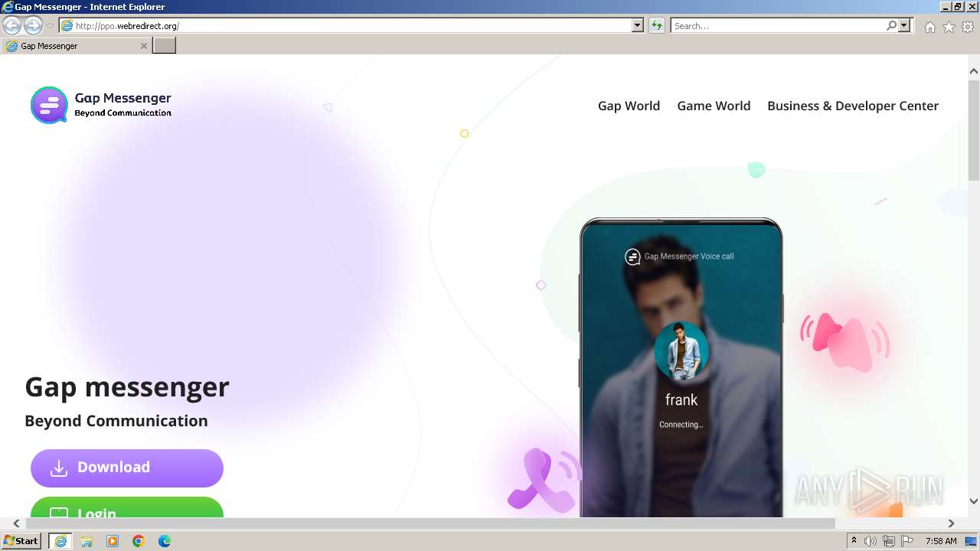Click the horizontal scrollbar thumb
The image size is (980, 551).
pyautogui.click(x=430, y=523)
